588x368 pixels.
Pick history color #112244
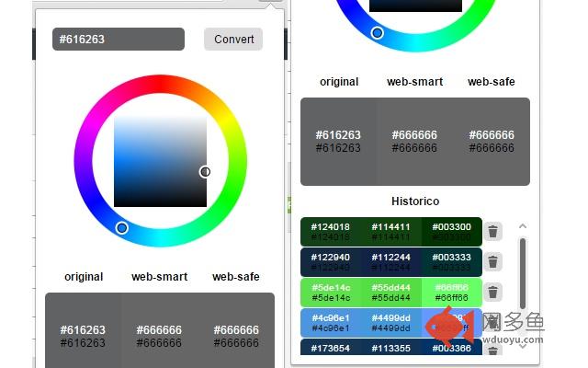point(390,261)
